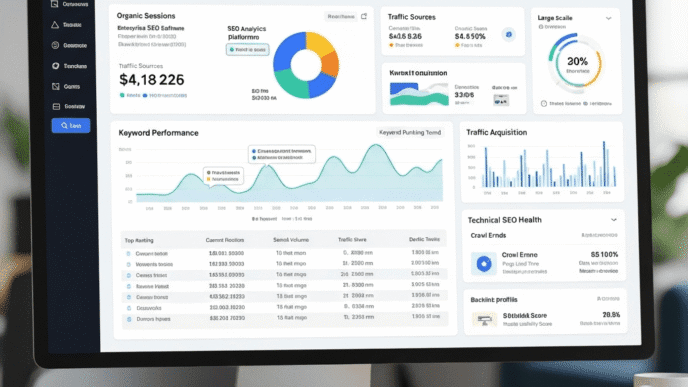
Task: Click the yellow icon under the $4.650% value
Action: click(457, 45)
